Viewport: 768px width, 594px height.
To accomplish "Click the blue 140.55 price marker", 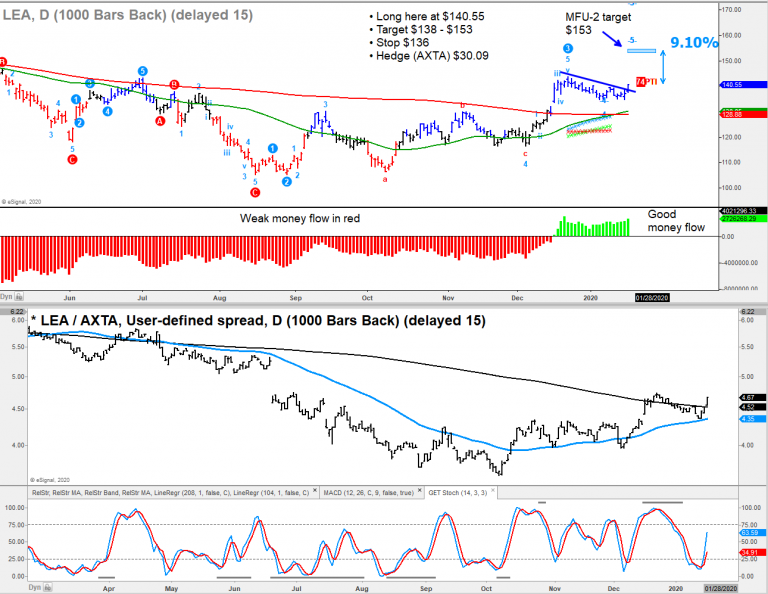I will pos(744,85).
